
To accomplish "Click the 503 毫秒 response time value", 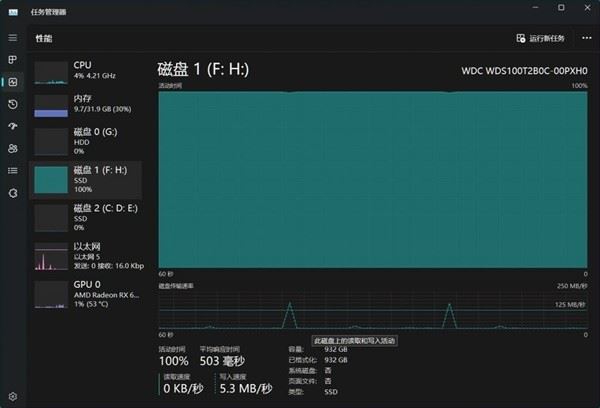I will point(222,361).
